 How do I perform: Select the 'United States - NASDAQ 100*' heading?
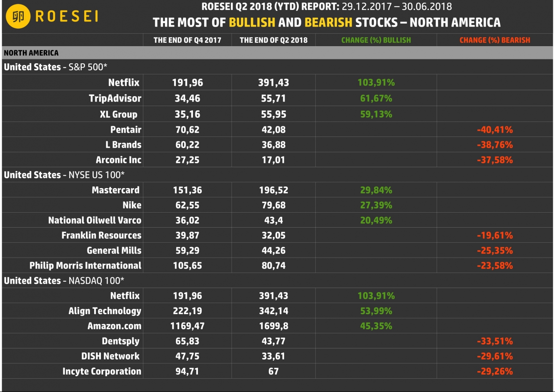point(64,280)
